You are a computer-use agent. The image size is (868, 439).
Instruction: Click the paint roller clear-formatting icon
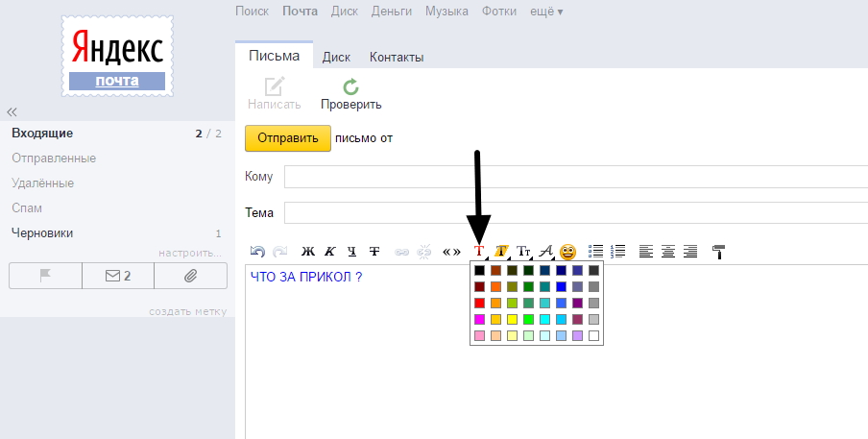tap(718, 252)
